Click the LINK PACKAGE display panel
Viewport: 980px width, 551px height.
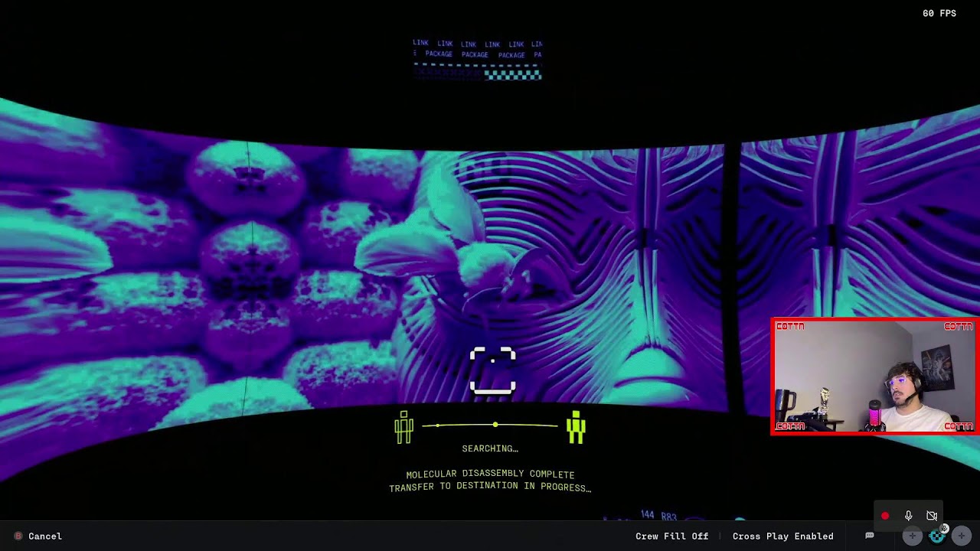pyautogui.click(x=478, y=60)
